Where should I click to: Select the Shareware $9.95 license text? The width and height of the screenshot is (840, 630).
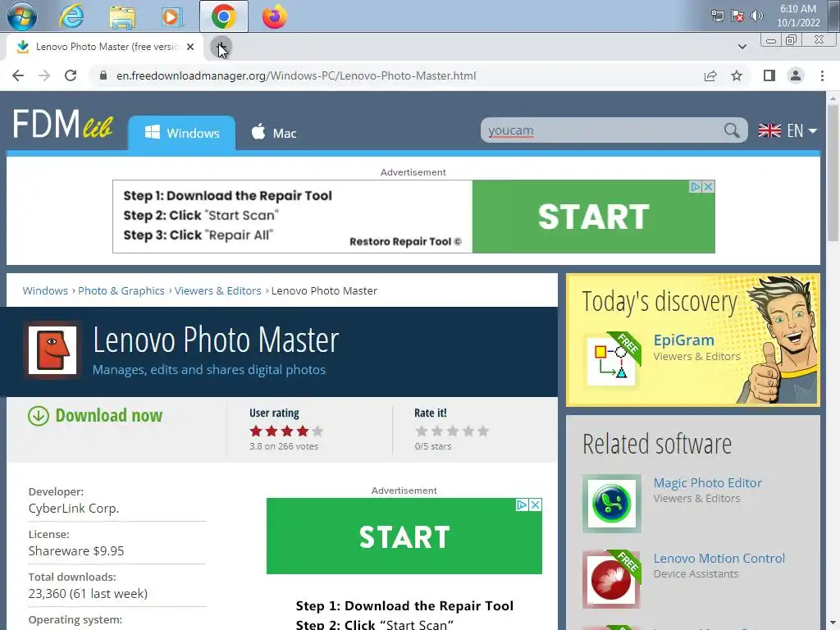point(76,550)
